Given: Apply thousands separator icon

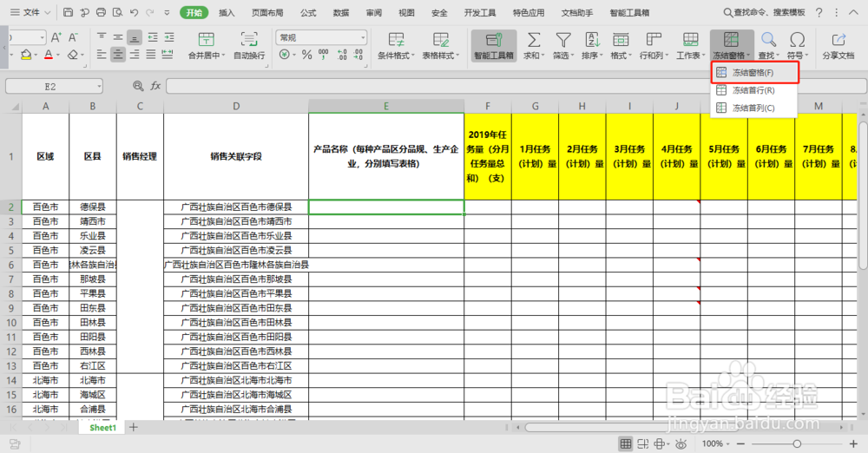Looking at the screenshot, I should pos(323,55).
